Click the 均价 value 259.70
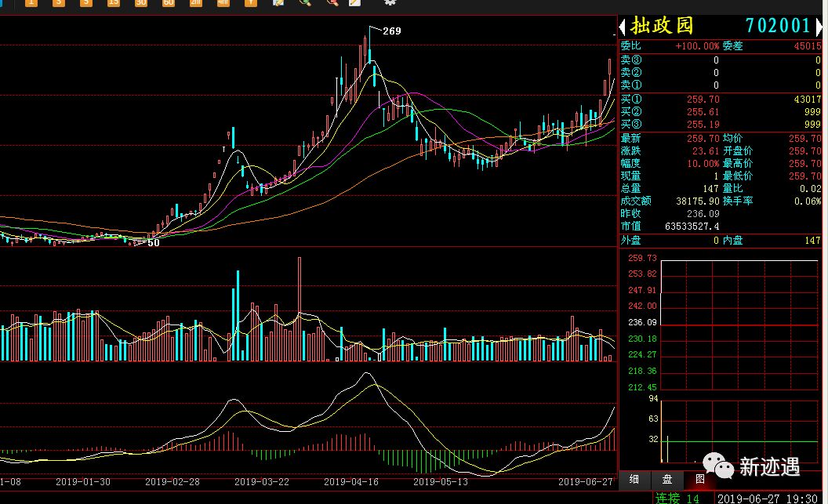The width and height of the screenshot is (828, 504). (804, 138)
